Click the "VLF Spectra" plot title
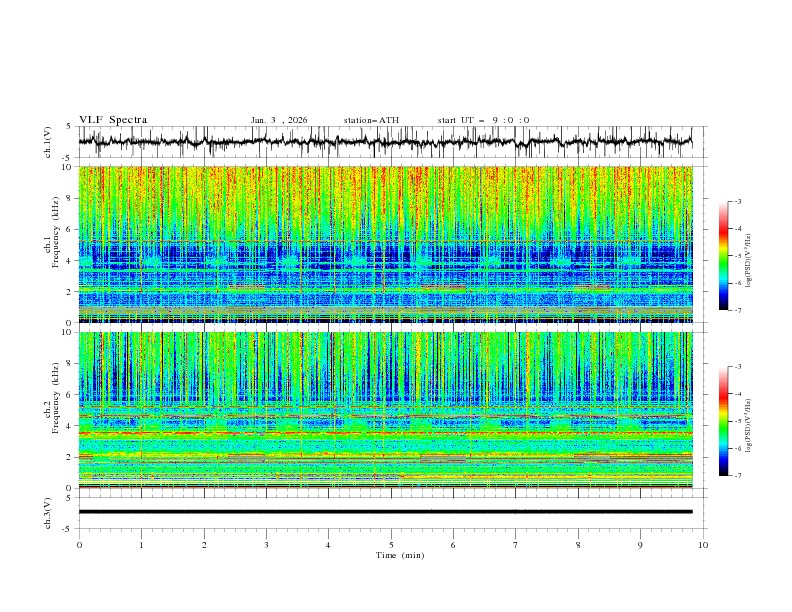792x612 pixels. point(113,120)
